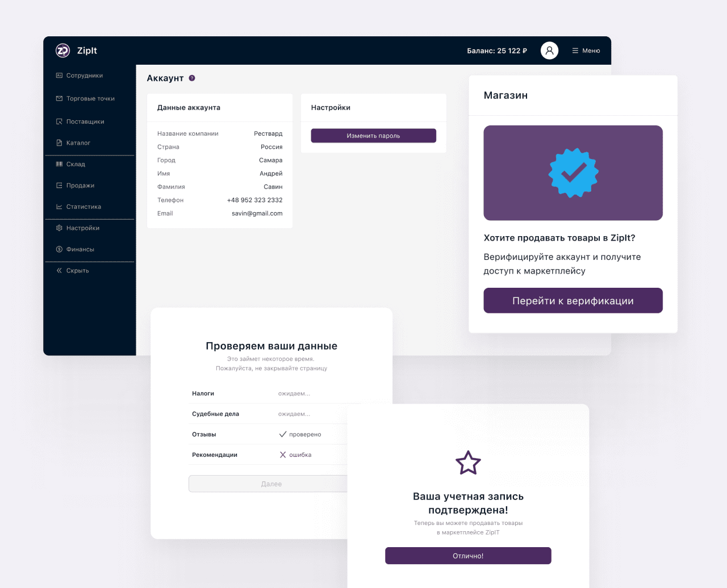The height and width of the screenshot is (588, 727).
Task: Click the Рекомендации row label
Action: coord(215,455)
